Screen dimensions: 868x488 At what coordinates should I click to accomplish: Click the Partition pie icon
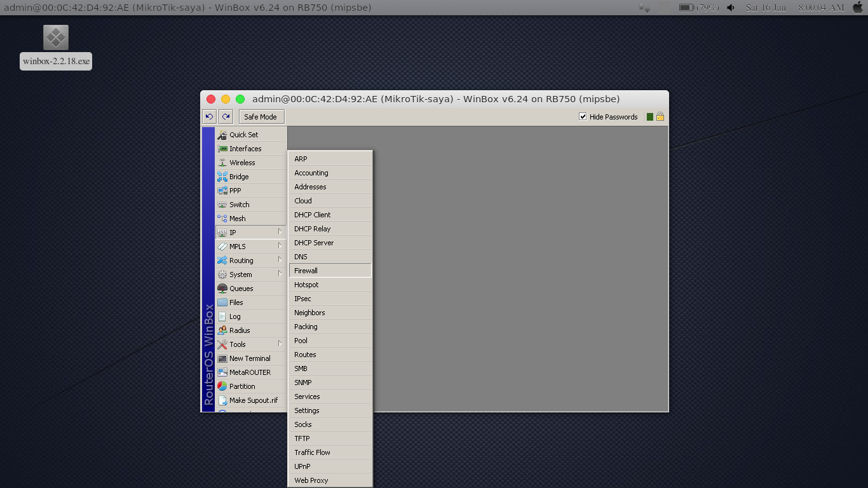[x=222, y=386]
